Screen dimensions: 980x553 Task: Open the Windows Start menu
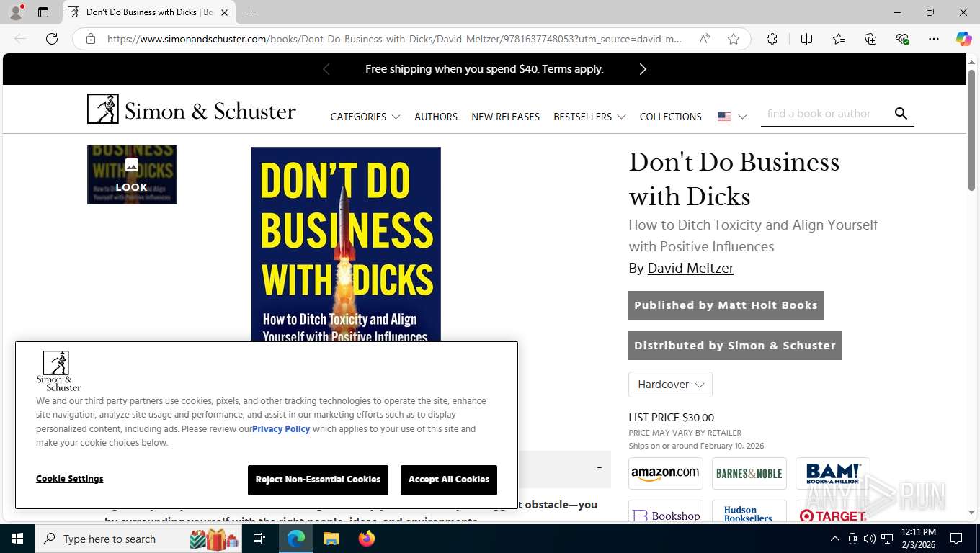[17, 539]
